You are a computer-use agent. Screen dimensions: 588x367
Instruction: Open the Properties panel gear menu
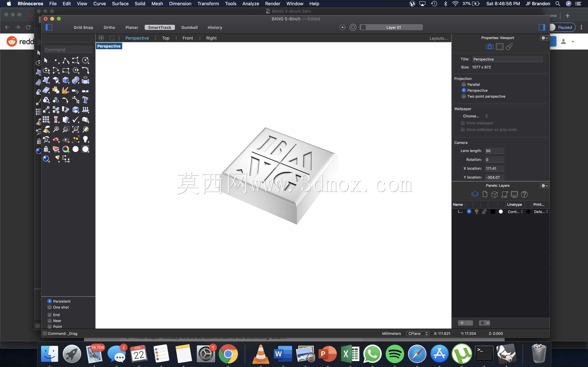(544, 38)
